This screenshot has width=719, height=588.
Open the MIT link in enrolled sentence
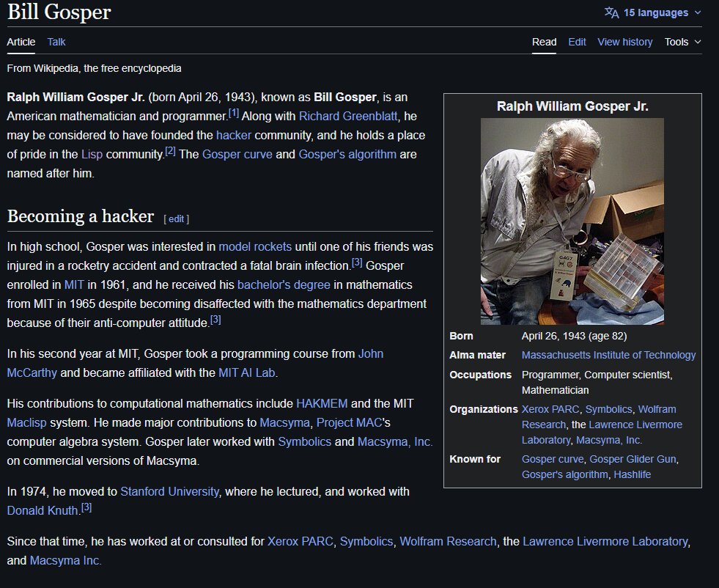(74, 284)
